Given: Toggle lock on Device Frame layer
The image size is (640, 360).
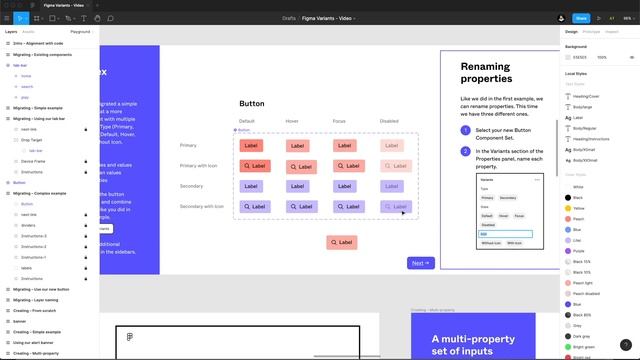Looking at the screenshot, I should [x=86, y=161].
